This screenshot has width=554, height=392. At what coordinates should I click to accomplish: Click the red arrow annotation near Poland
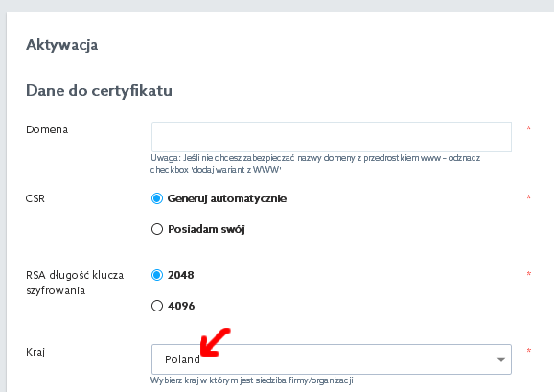click(215, 342)
